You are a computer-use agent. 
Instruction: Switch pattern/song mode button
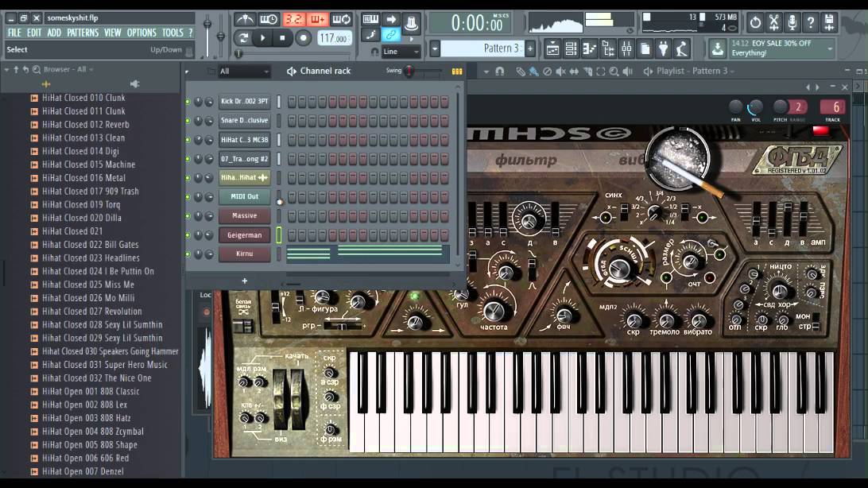point(243,38)
